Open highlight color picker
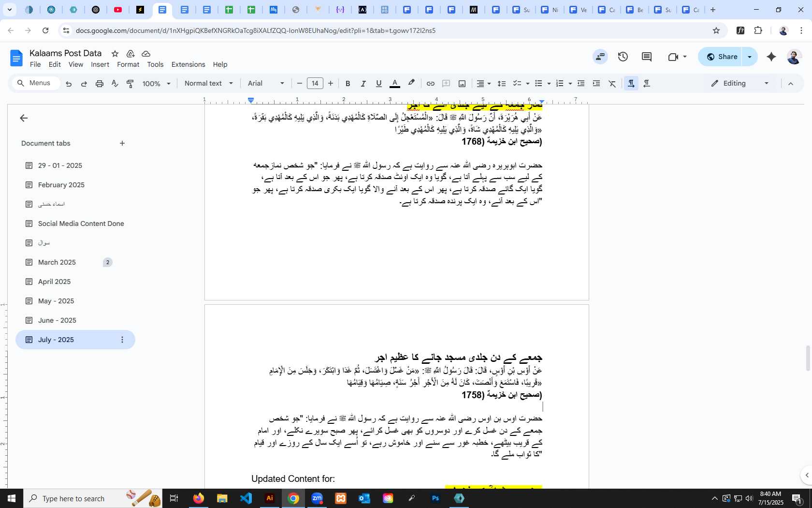The width and height of the screenshot is (812, 508). pyautogui.click(x=411, y=83)
